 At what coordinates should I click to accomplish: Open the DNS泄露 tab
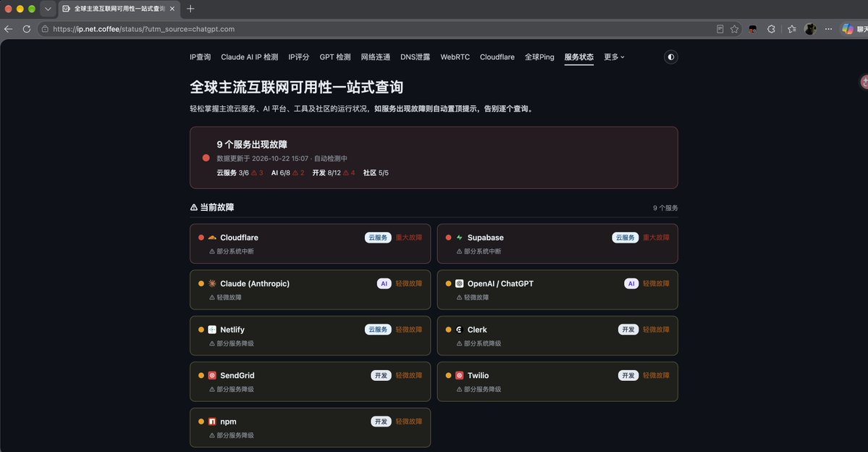point(416,57)
